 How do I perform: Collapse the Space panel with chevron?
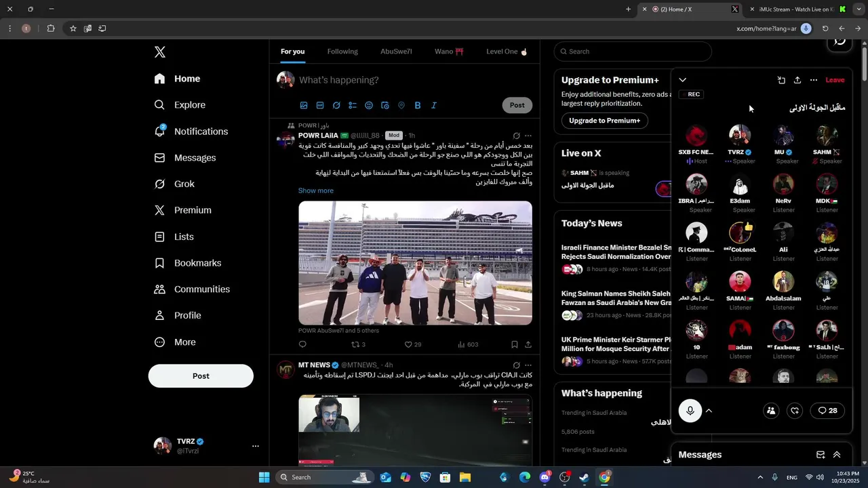[683, 80]
